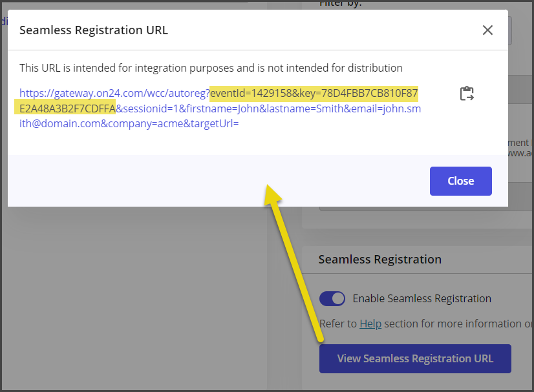Click the blue Close button

[x=460, y=181]
